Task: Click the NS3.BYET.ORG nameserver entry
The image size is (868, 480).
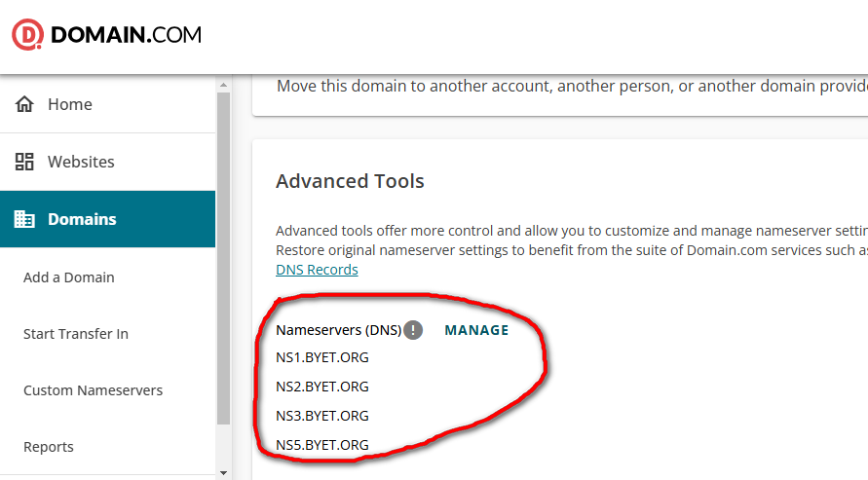Action: pos(322,416)
